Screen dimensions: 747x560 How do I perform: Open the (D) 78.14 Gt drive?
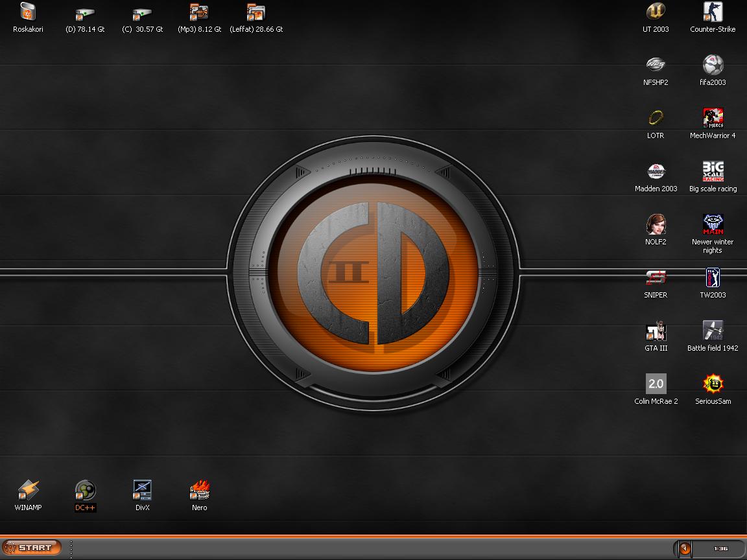(x=85, y=12)
